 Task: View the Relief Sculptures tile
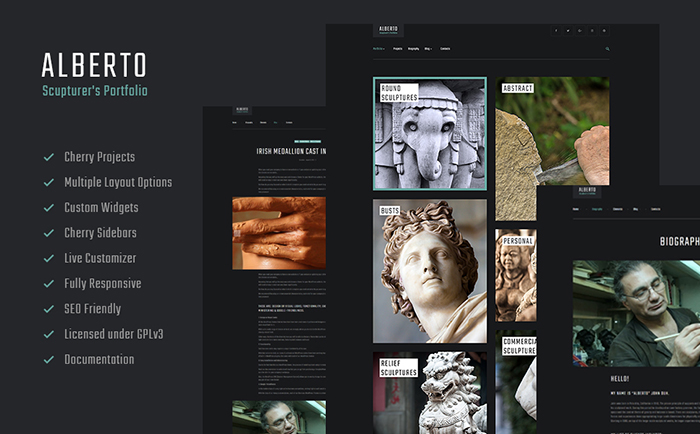430,393
